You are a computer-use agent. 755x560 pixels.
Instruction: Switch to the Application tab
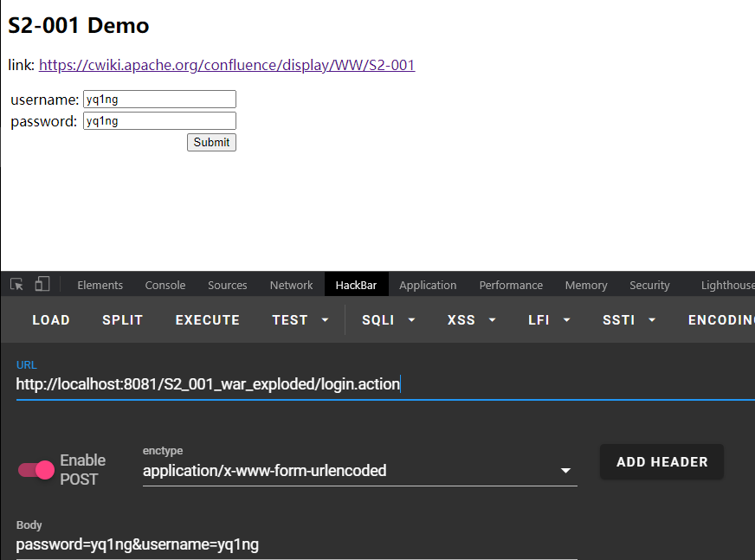[x=428, y=285]
